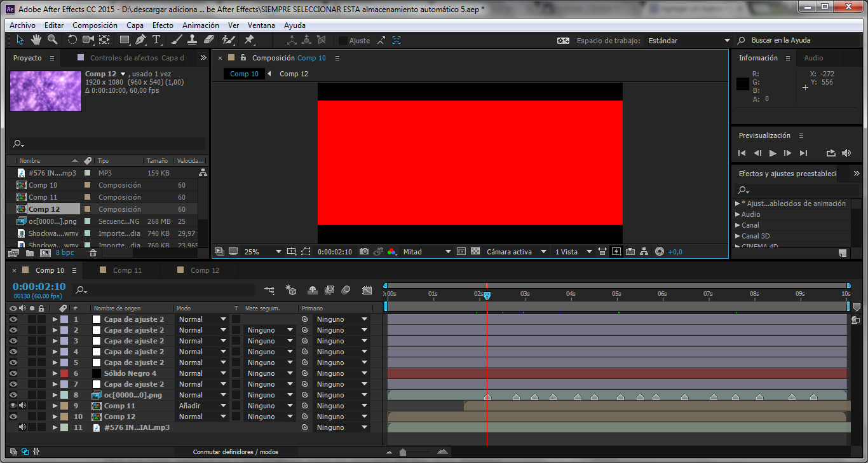Viewport: 868px width, 463px height.
Task: Go to the first frame in preview
Action: [x=742, y=153]
